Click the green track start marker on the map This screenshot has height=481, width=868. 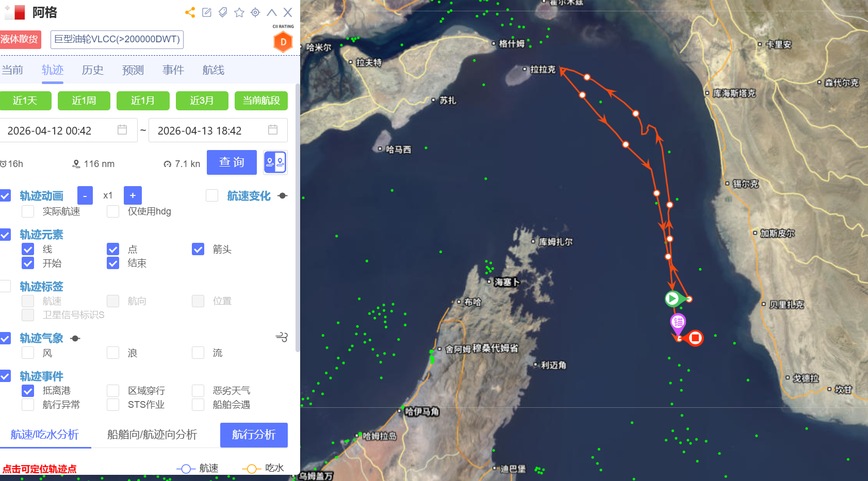672,298
